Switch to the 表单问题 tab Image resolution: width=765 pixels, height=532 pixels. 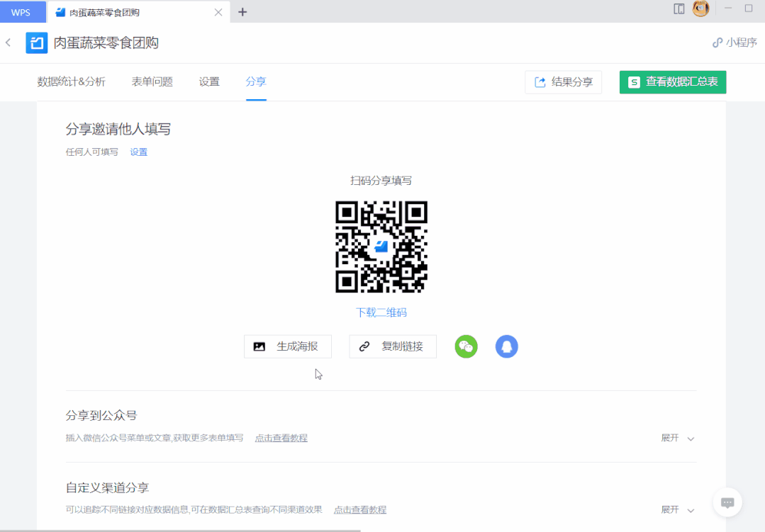tap(151, 81)
